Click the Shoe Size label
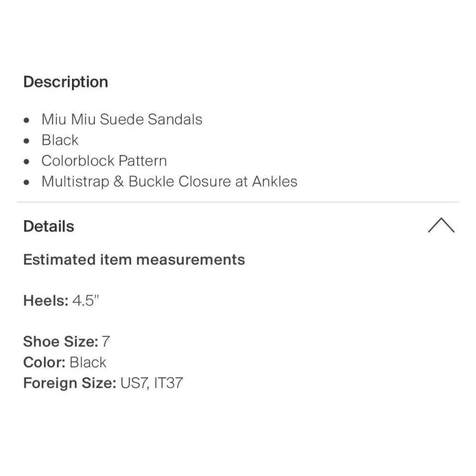476x476 pixels. [x=61, y=342]
